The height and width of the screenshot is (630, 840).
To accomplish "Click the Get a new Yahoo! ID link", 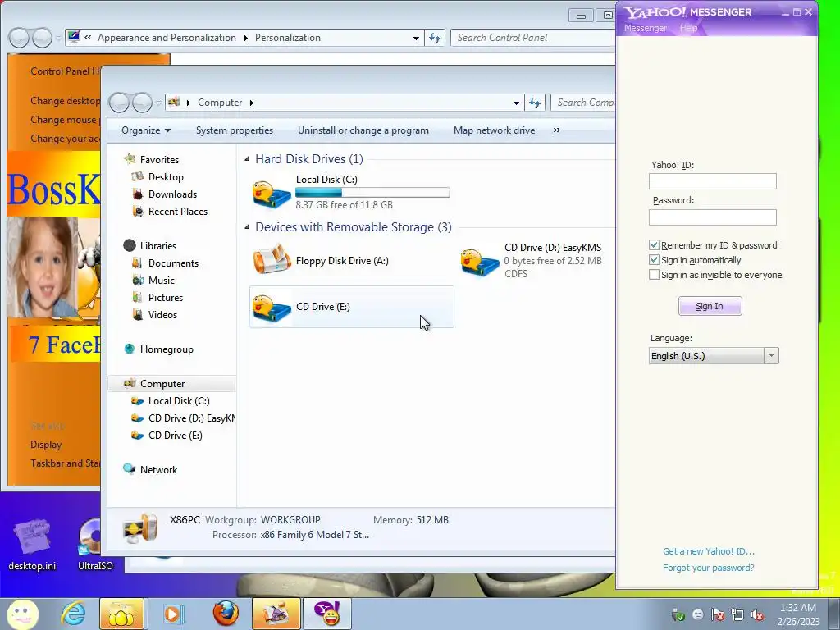I will click(x=708, y=551).
